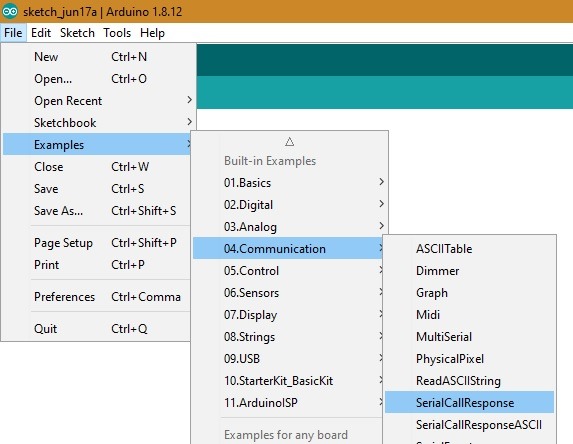Open the Dimmer example sketch
573x444 pixels.
[x=470, y=270]
